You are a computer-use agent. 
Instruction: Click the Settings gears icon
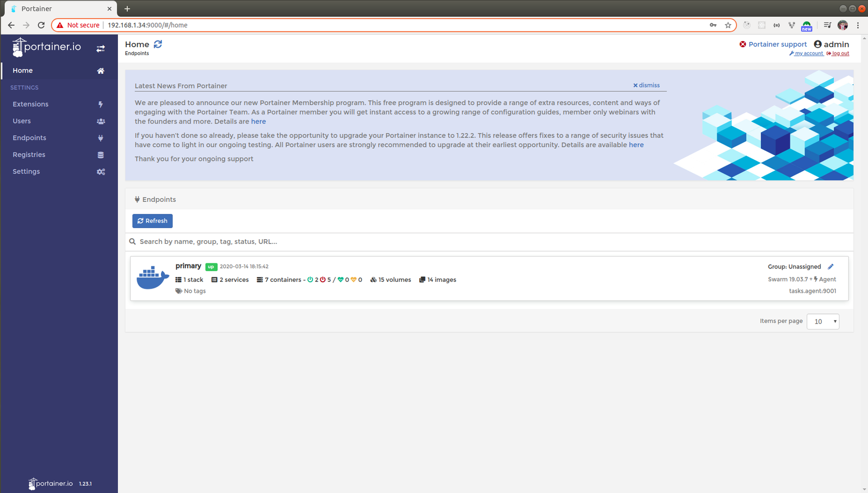(x=100, y=172)
